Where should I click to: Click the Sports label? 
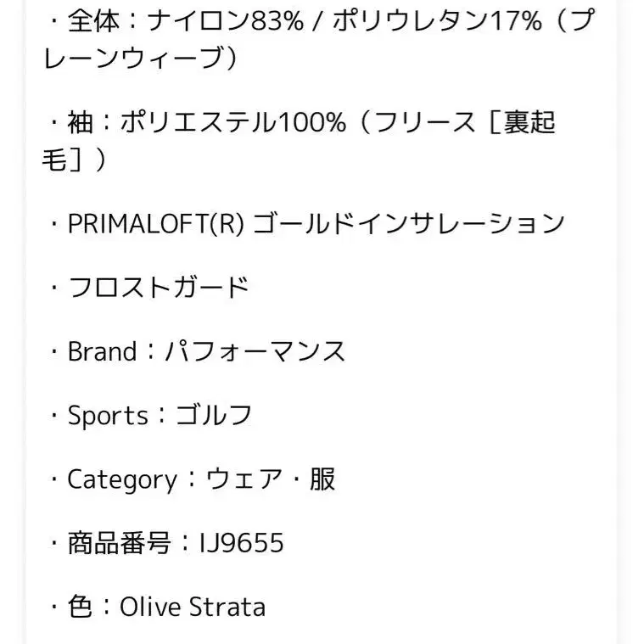(x=107, y=416)
